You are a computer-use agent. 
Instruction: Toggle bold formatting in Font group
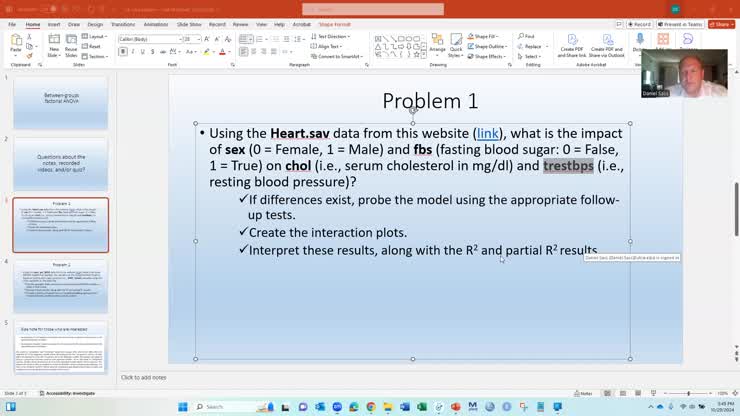pyautogui.click(x=123, y=52)
